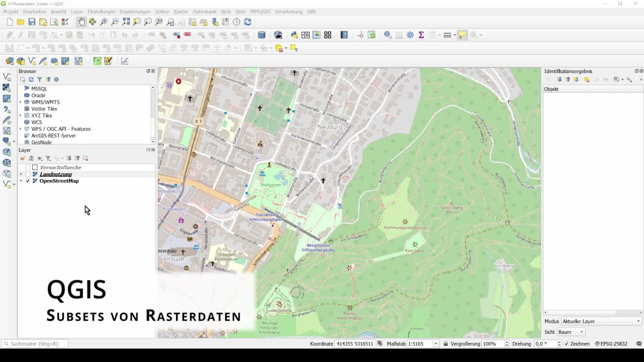Zoom to full extent icon
Screen dimensions: 644x362
[x=125, y=22]
